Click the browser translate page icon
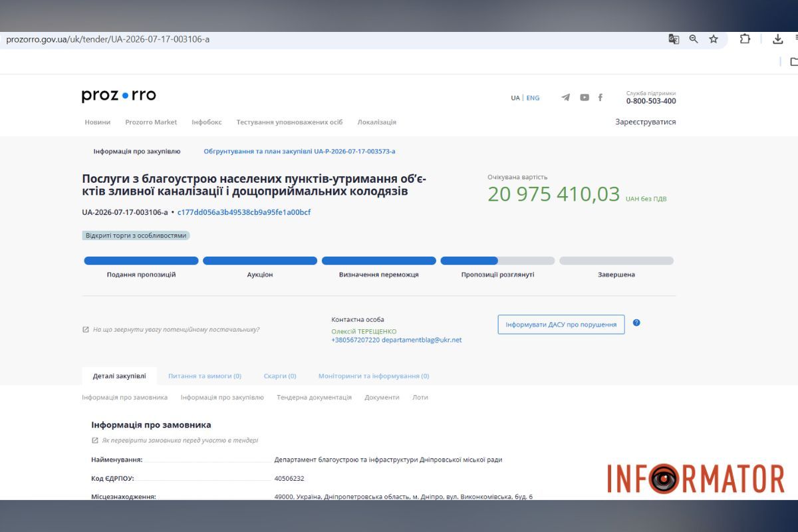The image size is (798, 532). click(x=674, y=39)
